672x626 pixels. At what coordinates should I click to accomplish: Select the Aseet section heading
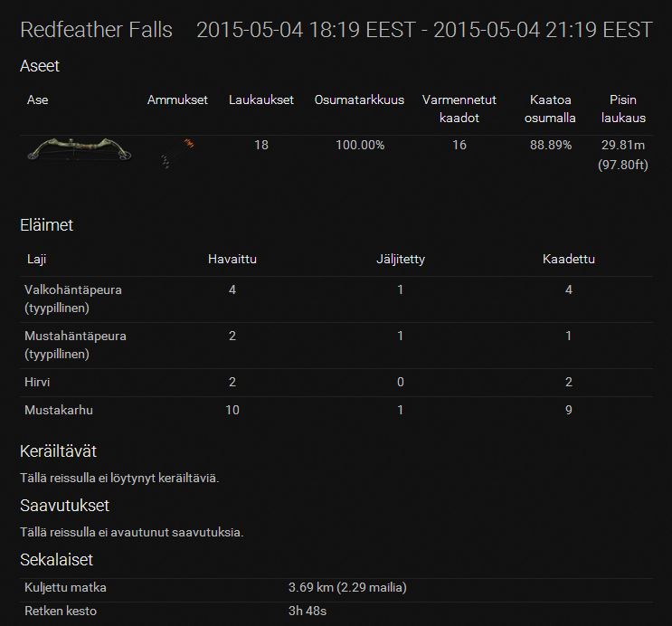pos(40,66)
